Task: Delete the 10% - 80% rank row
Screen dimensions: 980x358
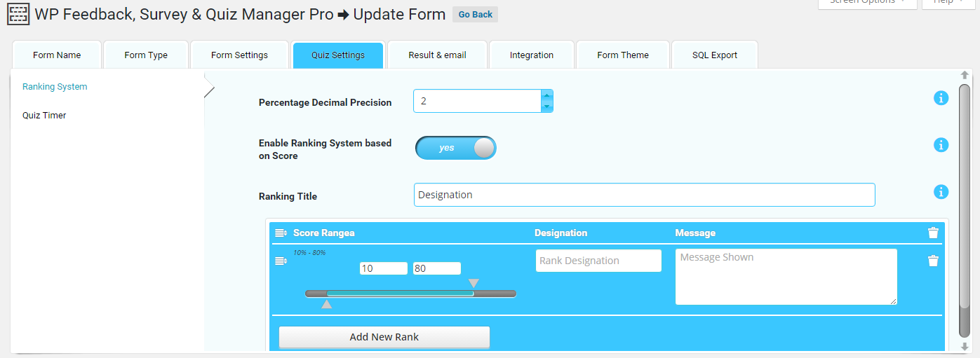Action: pos(933,261)
